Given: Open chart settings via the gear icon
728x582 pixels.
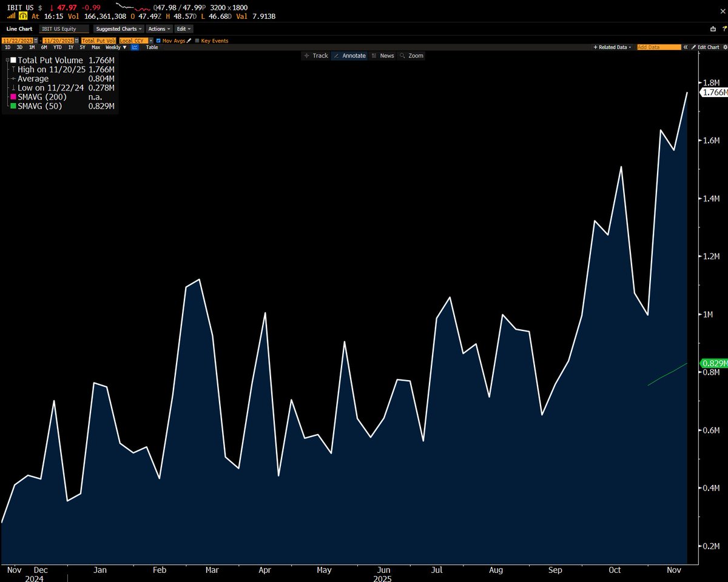Looking at the screenshot, I should click(x=724, y=47).
